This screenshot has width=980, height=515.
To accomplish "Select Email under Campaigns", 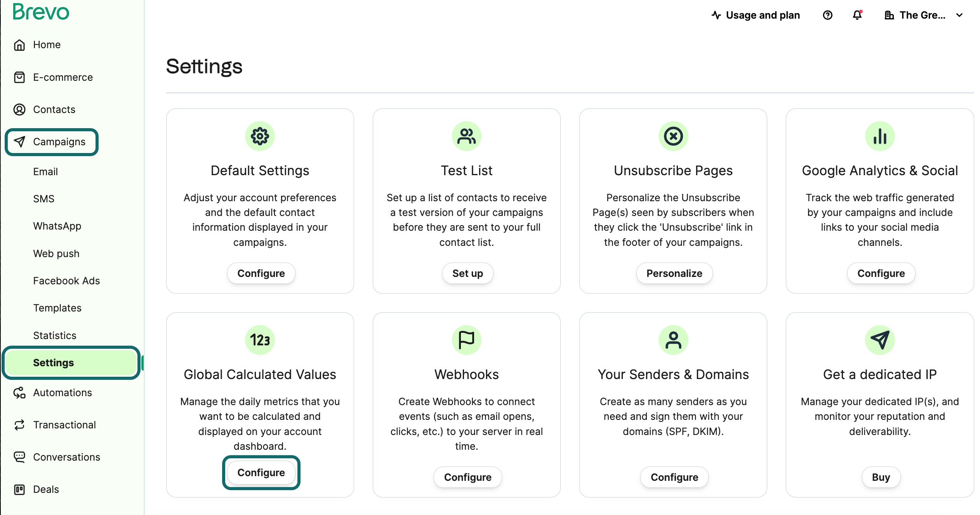I will coord(45,171).
